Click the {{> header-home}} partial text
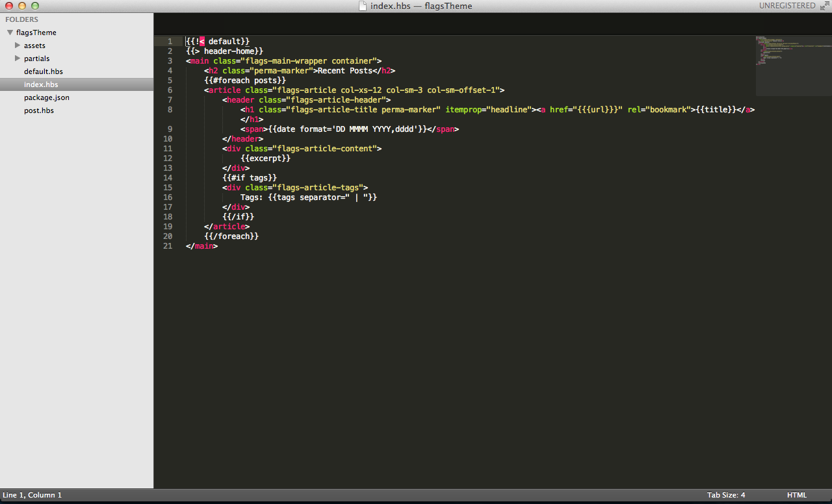The image size is (832, 504). (x=224, y=51)
